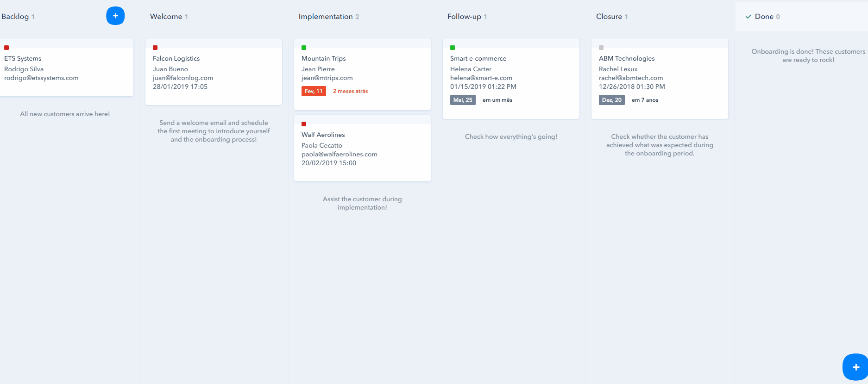Click red status marker on ETS Systems card
This screenshot has height=384, width=868.
coord(6,48)
